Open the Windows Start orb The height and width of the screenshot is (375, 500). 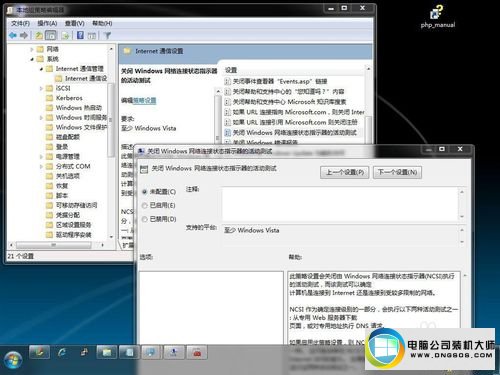pos(13,360)
